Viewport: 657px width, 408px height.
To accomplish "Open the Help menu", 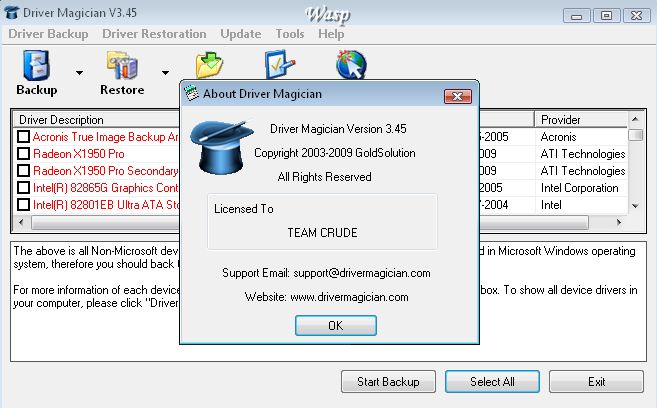I will pos(331,34).
